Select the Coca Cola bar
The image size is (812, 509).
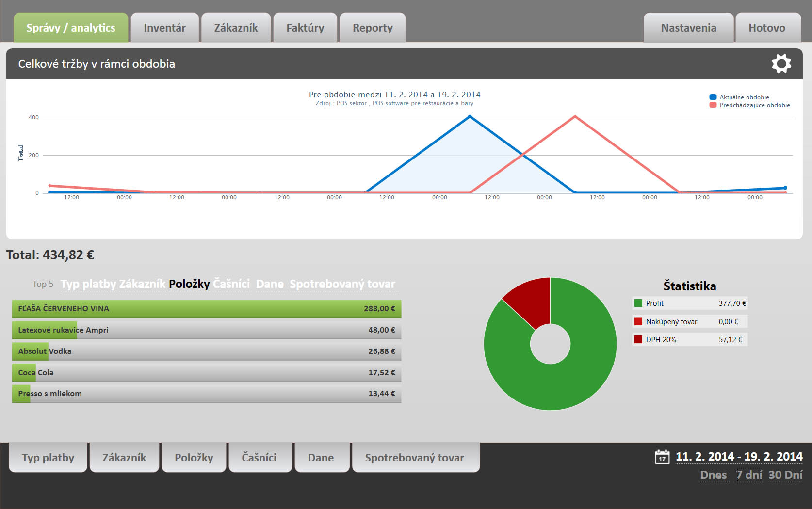pos(207,373)
